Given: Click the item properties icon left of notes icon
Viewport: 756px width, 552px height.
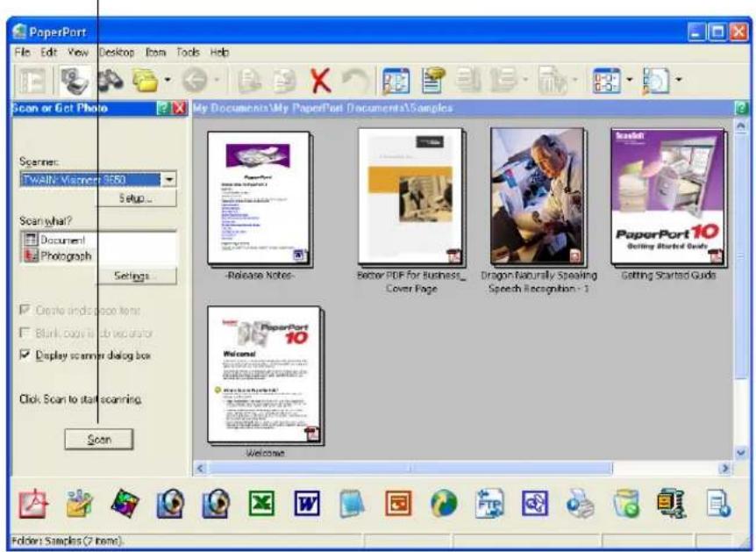Looking at the screenshot, I should click(396, 80).
